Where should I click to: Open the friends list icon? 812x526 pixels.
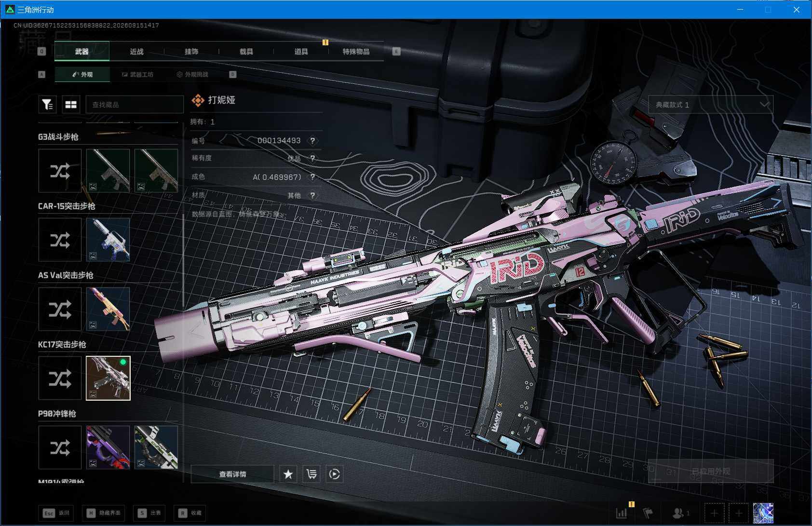(x=681, y=513)
